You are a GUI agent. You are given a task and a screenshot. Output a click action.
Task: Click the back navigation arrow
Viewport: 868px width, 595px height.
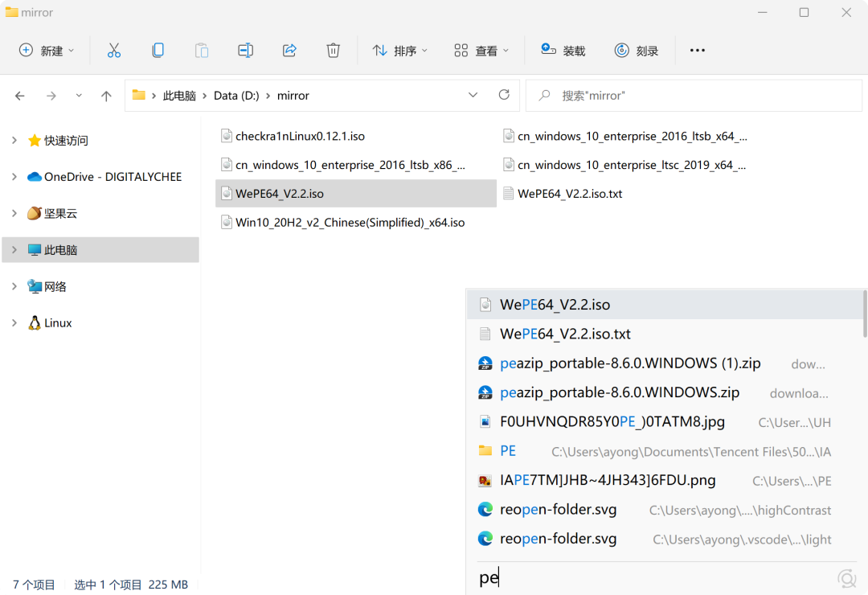click(19, 95)
